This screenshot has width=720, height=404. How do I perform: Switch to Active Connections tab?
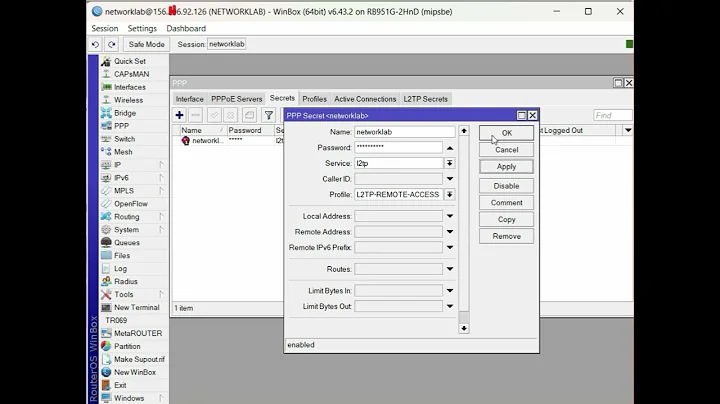[x=365, y=99]
